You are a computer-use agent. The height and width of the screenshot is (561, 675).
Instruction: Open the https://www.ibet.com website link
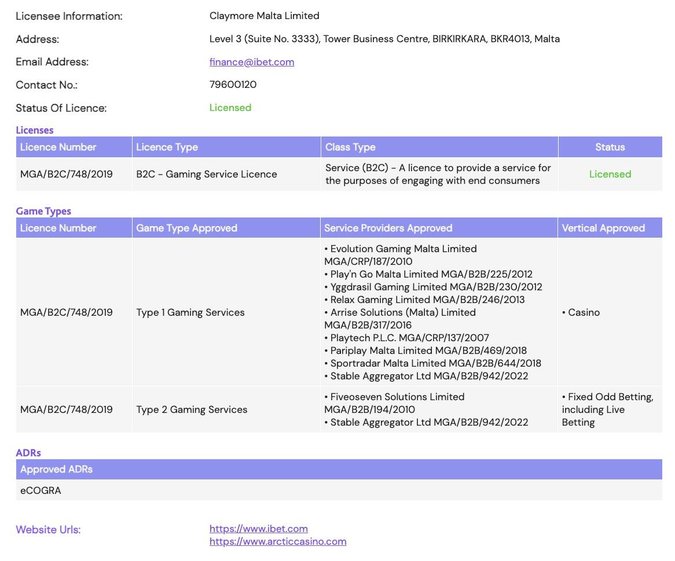(258, 529)
